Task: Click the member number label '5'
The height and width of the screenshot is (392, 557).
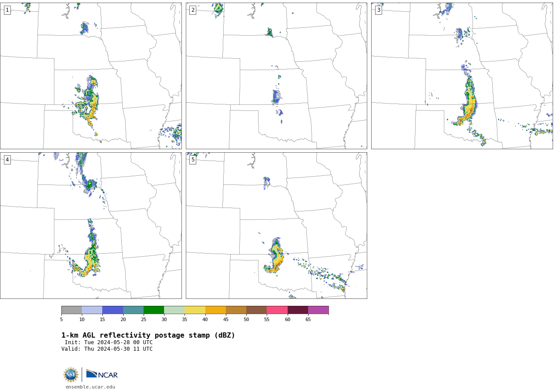Action: [x=193, y=160]
